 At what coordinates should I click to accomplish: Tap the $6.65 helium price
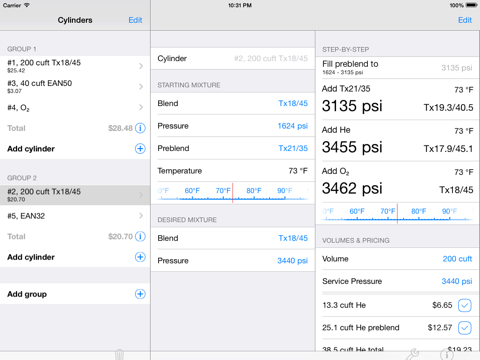(442, 305)
